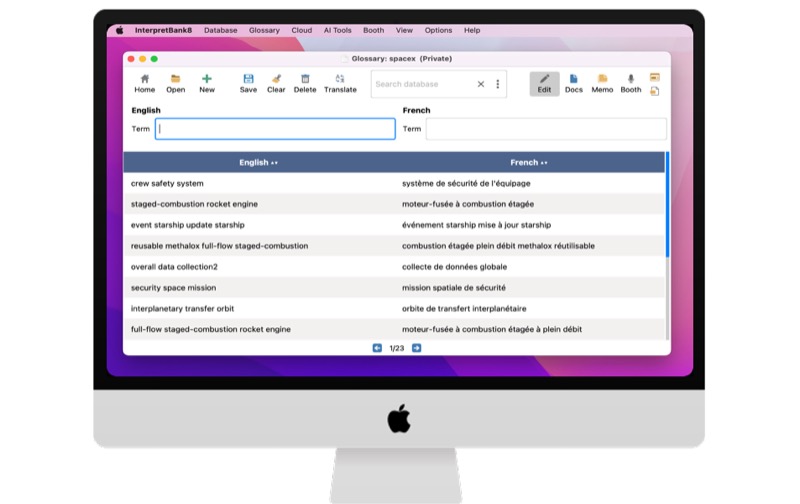Click the Home toolbar icon
This screenshot has height=504, width=800.
[x=144, y=84]
